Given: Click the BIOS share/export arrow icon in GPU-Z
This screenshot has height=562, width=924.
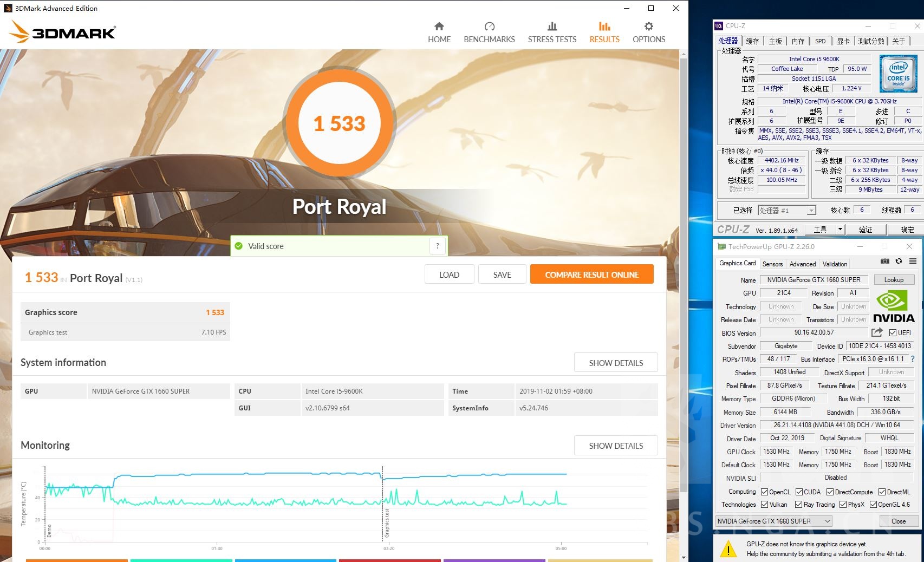Looking at the screenshot, I should 877,332.
